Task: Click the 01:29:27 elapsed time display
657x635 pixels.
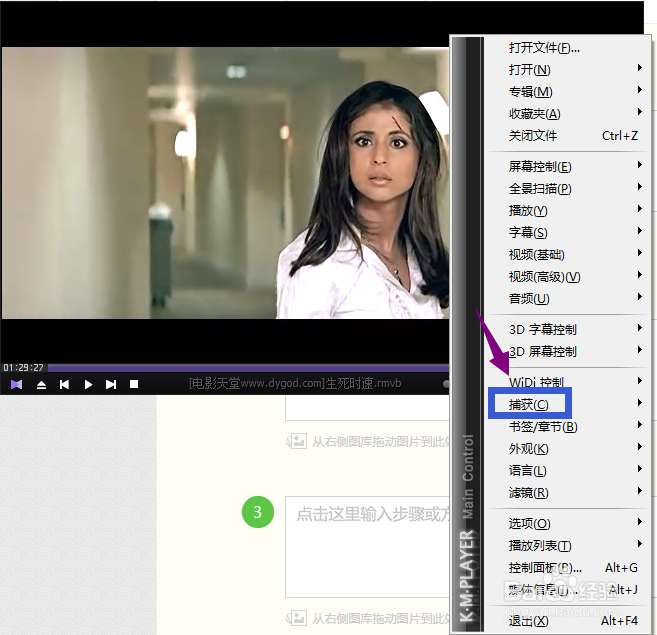Action: (23, 368)
